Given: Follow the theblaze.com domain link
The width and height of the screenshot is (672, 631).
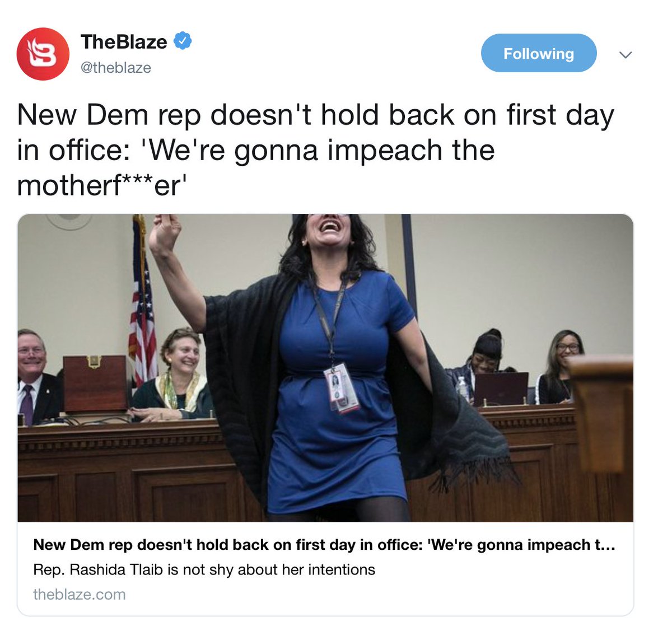Looking at the screenshot, I should (x=80, y=594).
